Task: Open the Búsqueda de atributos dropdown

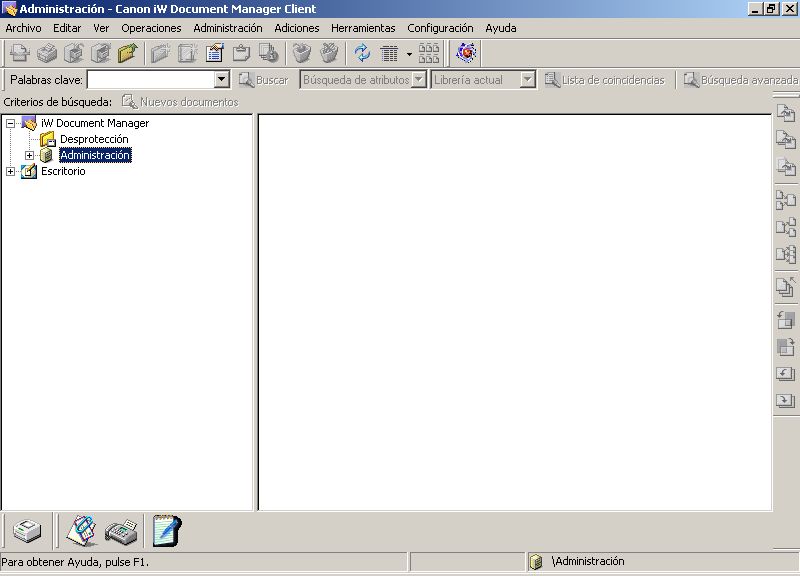Action: pyautogui.click(x=418, y=80)
